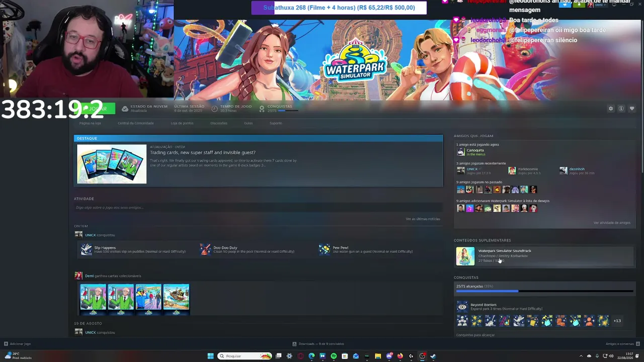Open Spotify from the taskbar
Screen dimensions: 644x362
pyautogui.click(x=334, y=356)
